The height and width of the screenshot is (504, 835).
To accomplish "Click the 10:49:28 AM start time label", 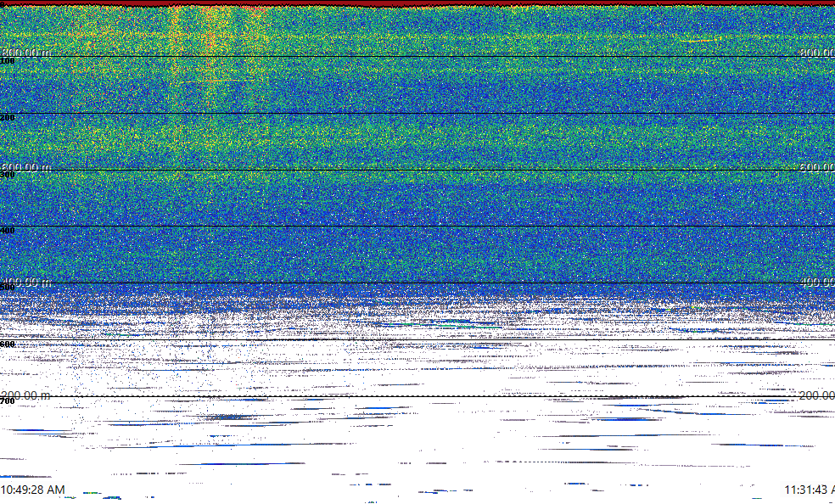I will pos(32,490).
